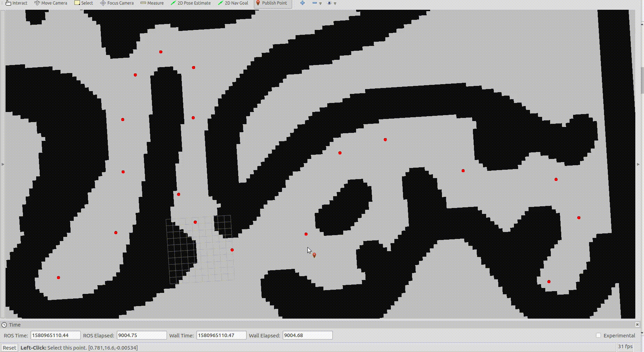This screenshot has width=644, height=352.
Task: Enable the Experimental checkbox
Action: click(598, 335)
